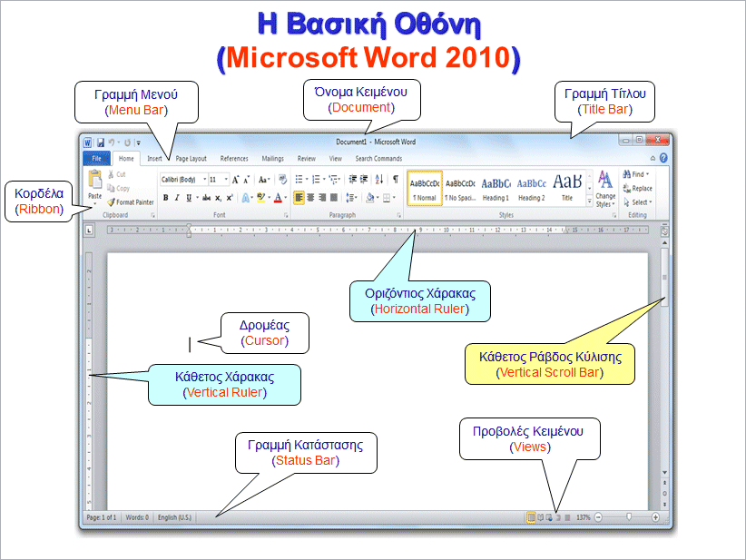Click the Sort A to Z icon

pyautogui.click(x=379, y=180)
